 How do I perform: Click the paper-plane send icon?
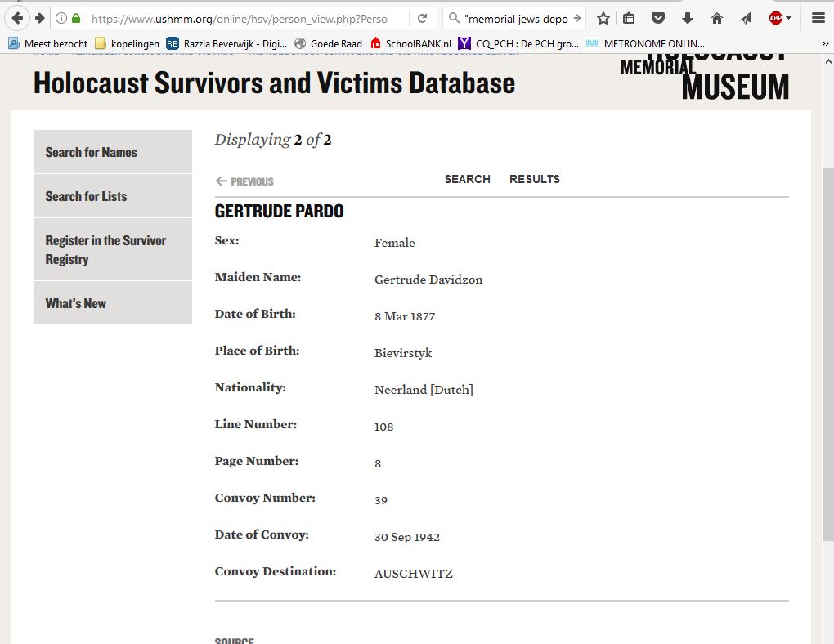click(x=746, y=19)
